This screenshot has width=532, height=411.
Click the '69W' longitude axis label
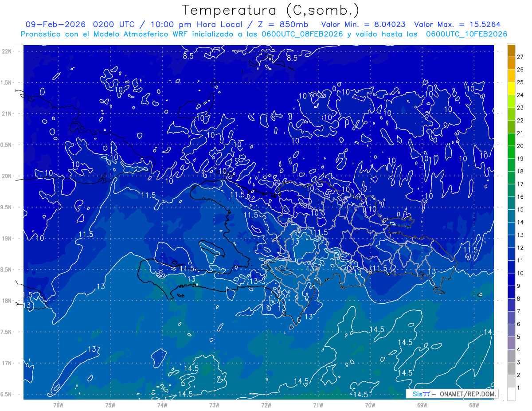point(422,405)
